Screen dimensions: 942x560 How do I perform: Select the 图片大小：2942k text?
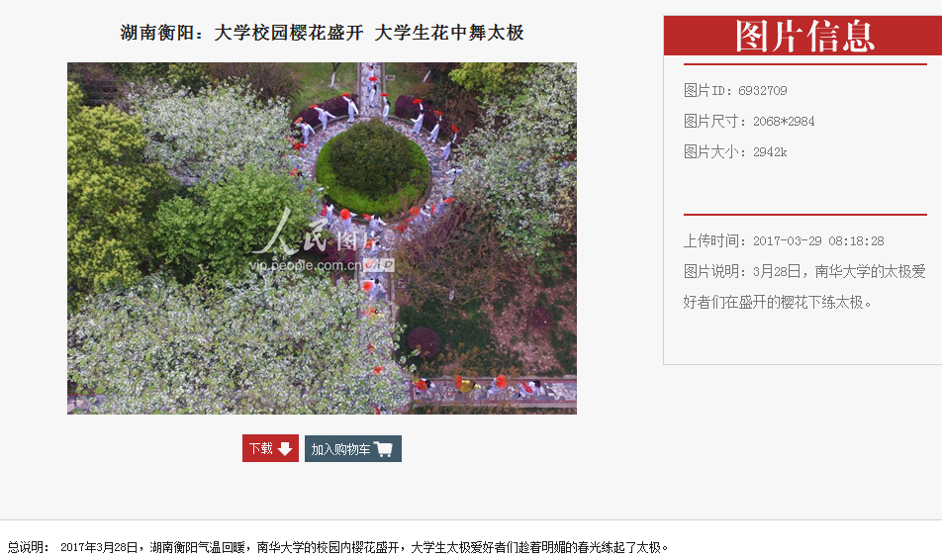coord(735,152)
